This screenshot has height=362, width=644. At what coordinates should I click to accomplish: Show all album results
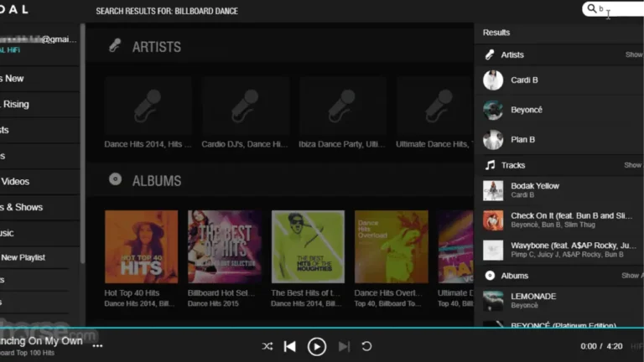click(632, 276)
